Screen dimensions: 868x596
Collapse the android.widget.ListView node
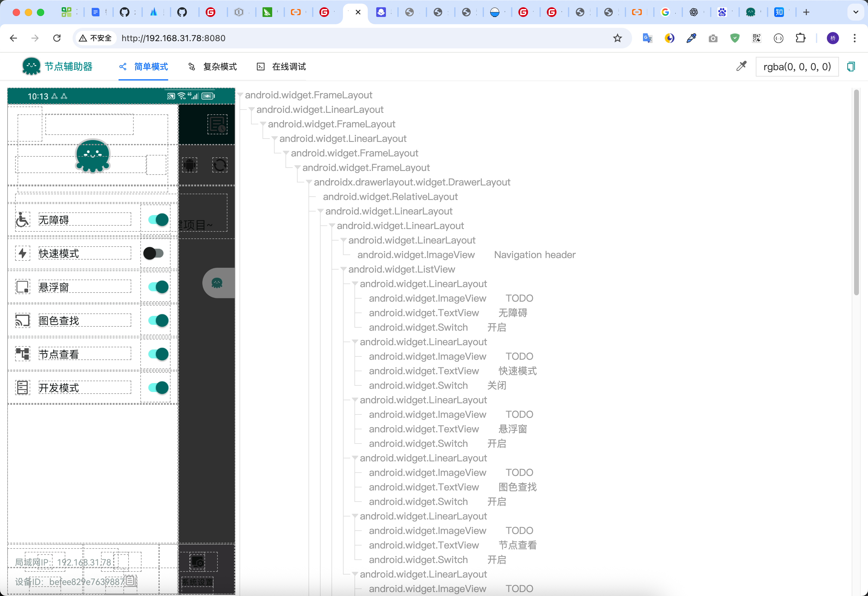344,270
